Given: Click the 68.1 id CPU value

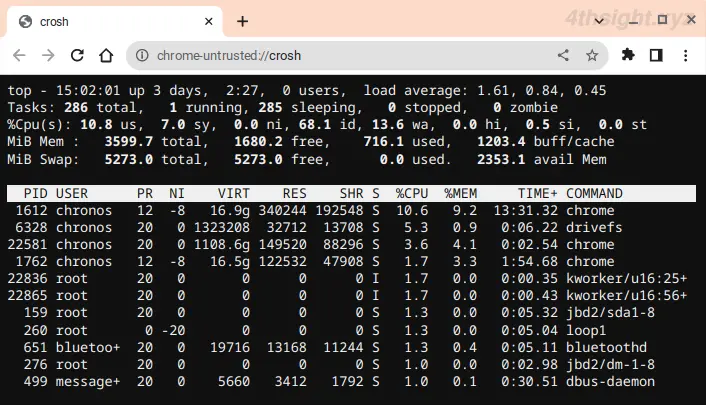Looking at the screenshot, I should click(x=315, y=125).
